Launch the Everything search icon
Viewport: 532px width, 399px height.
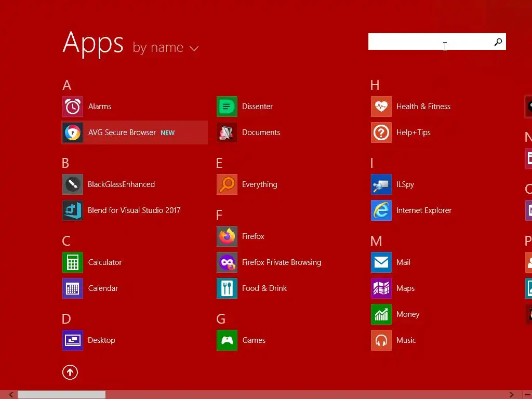coord(227,184)
